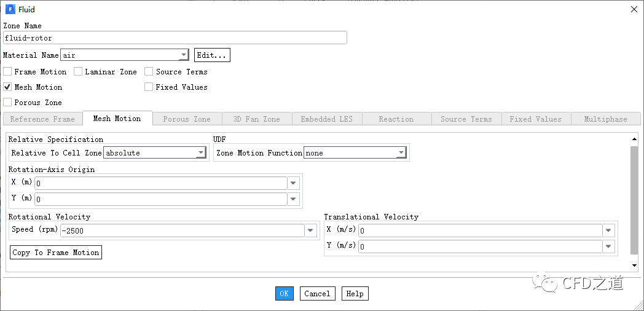The height and width of the screenshot is (311, 644).
Task: Enable the Porous Zone checkbox
Action: tap(7, 103)
